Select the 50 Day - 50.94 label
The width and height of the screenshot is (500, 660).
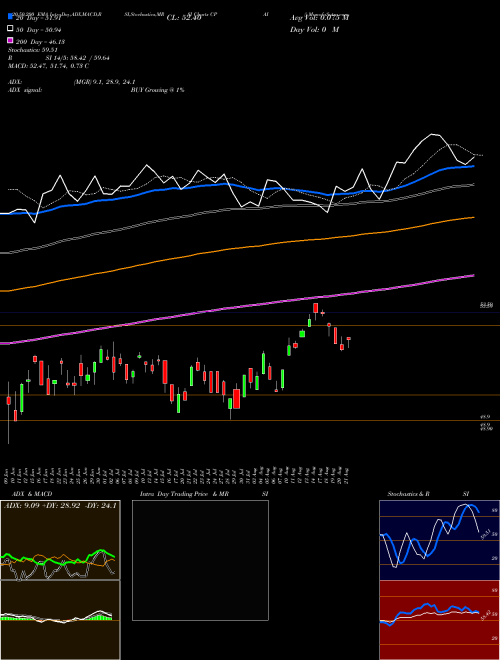pyautogui.click(x=37, y=29)
